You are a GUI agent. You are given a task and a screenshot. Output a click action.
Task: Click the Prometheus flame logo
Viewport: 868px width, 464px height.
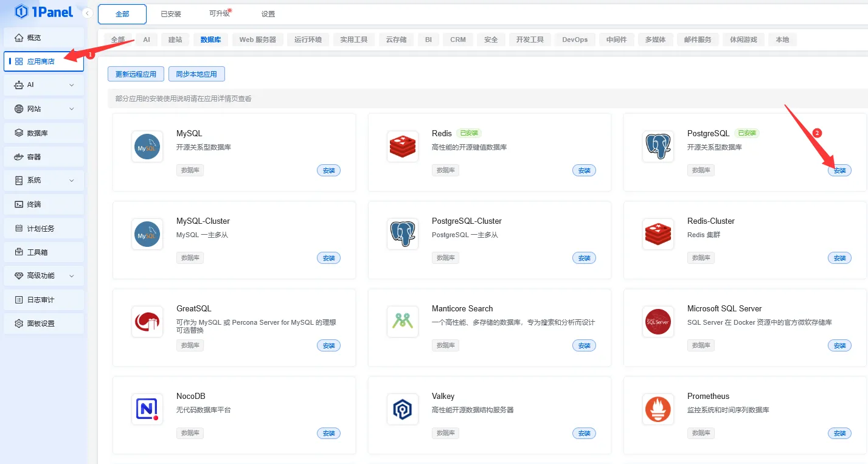pyautogui.click(x=658, y=409)
